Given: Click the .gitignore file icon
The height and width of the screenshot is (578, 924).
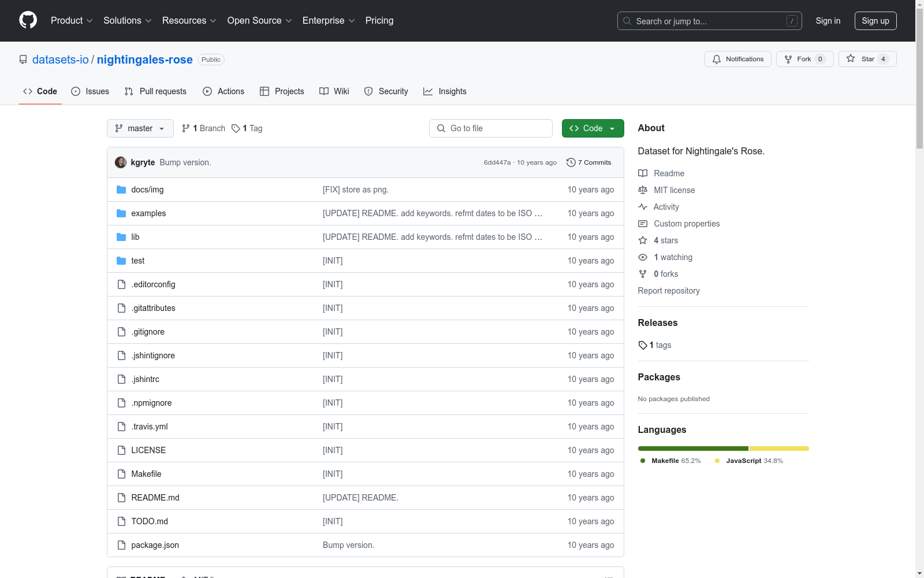Looking at the screenshot, I should [x=121, y=332].
